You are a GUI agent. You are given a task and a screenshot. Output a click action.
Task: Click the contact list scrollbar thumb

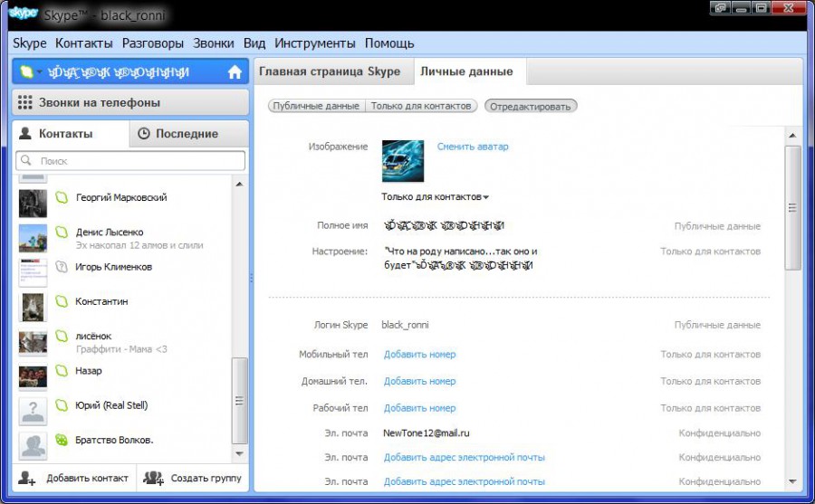click(x=239, y=401)
